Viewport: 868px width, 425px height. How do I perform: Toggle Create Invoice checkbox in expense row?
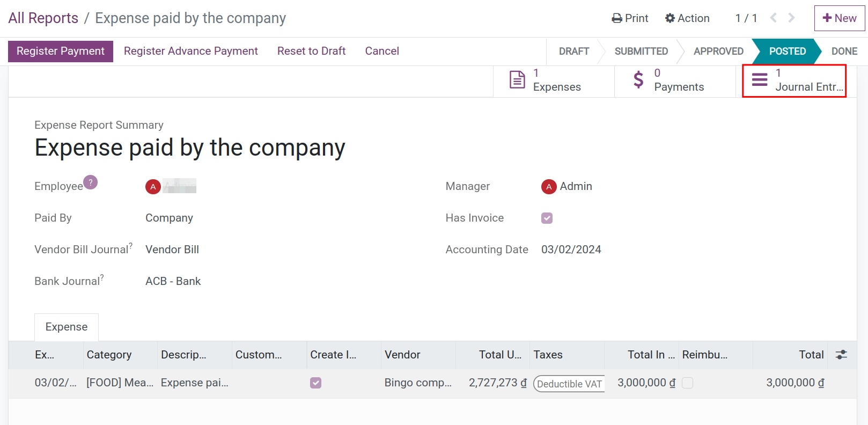point(316,383)
